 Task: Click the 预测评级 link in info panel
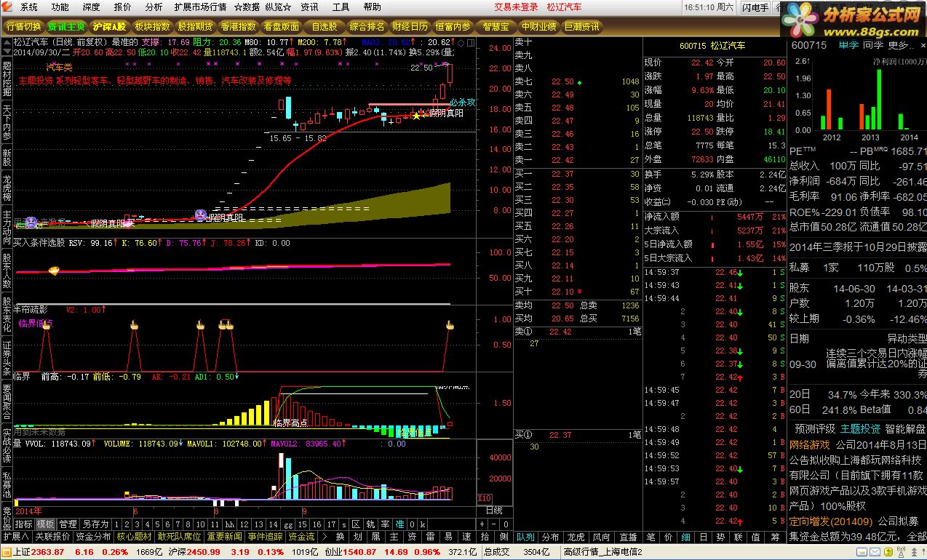815,428
